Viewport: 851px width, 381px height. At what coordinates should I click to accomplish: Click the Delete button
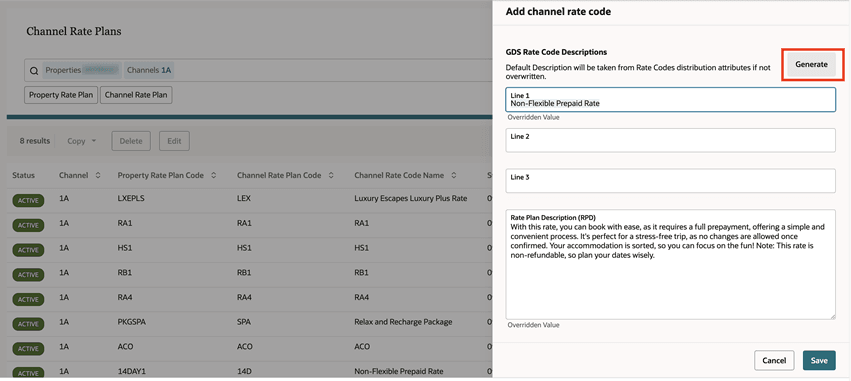click(x=131, y=141)
